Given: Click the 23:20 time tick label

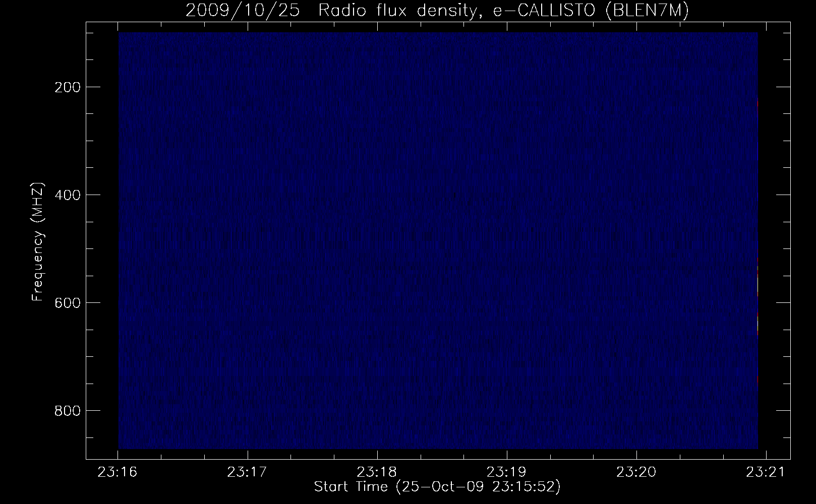Looking at the screenshot, I should (x=636, y=472).
